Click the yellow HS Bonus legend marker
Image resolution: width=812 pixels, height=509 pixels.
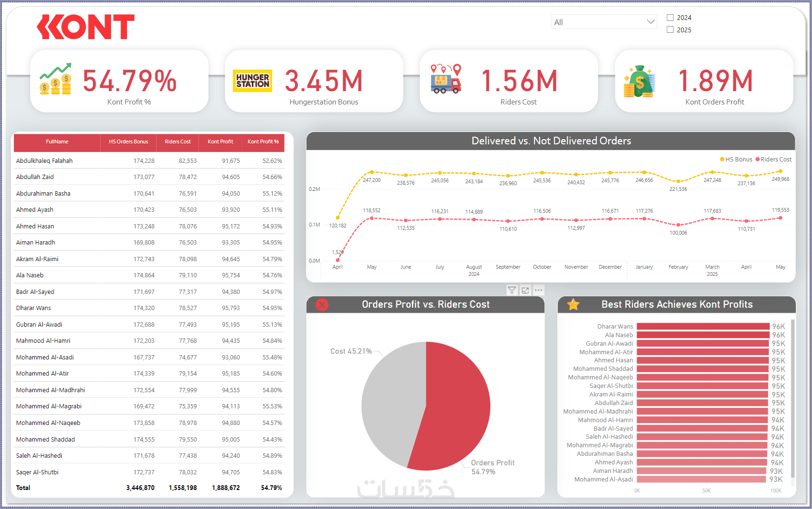722,160
